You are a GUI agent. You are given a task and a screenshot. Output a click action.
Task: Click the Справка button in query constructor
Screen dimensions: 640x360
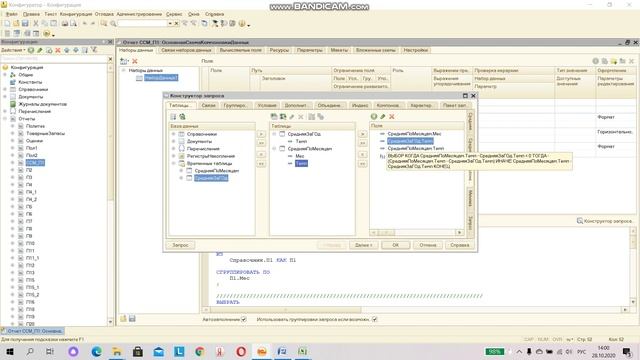tap(460, 245)
